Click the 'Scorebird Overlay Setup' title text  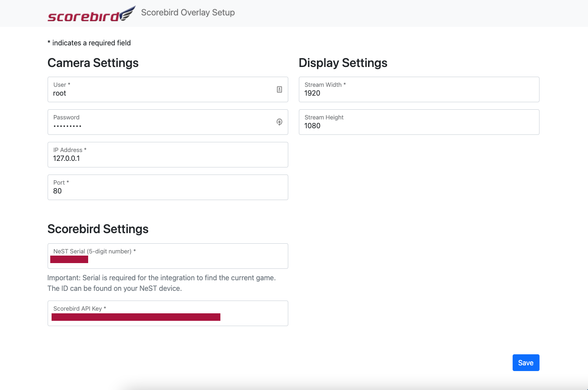[x=188, y=12]
